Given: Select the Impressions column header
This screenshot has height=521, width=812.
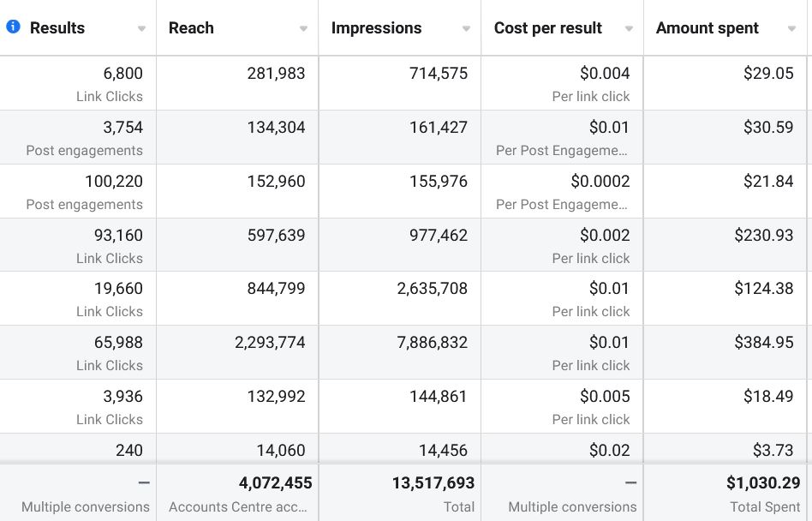Looking at the screenshot, I should coord(376,28).
